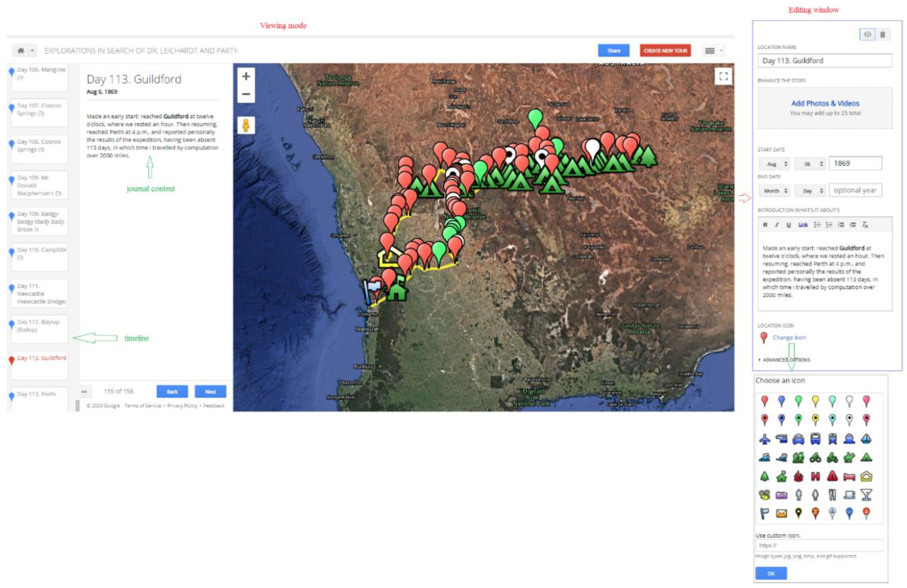Select the green tent camping icon
The width and height of the screenshot is (907, 588).
click(x=866, y=458)
